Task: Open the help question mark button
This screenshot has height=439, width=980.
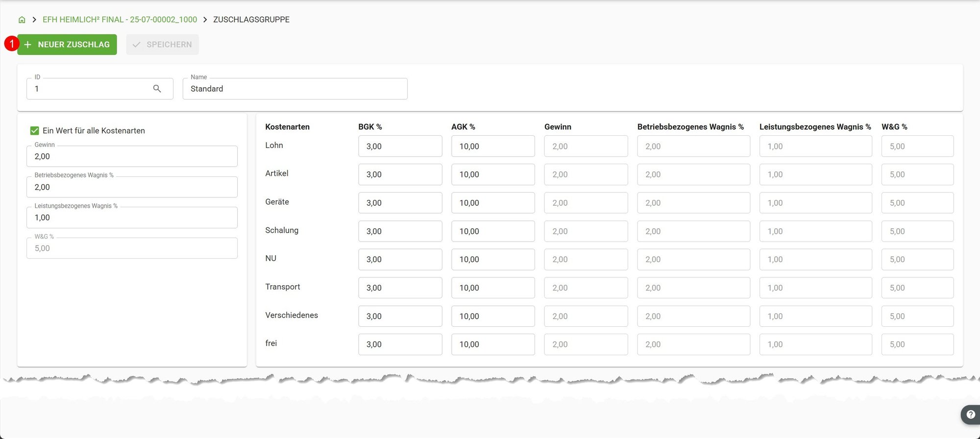Action: [971, 415]
